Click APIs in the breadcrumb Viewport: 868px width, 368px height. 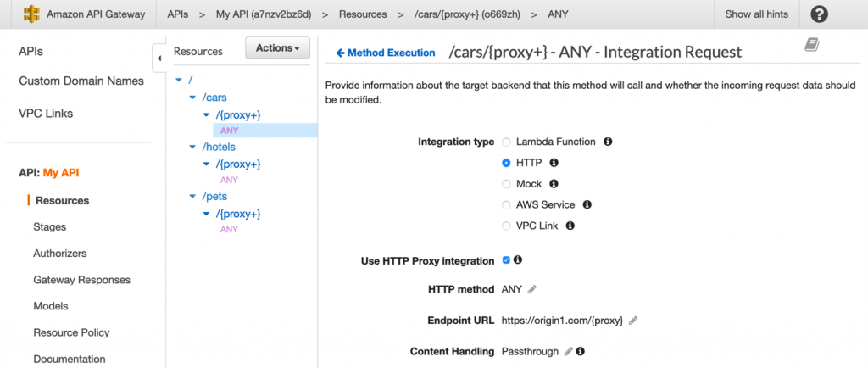(x=178, y=14)
